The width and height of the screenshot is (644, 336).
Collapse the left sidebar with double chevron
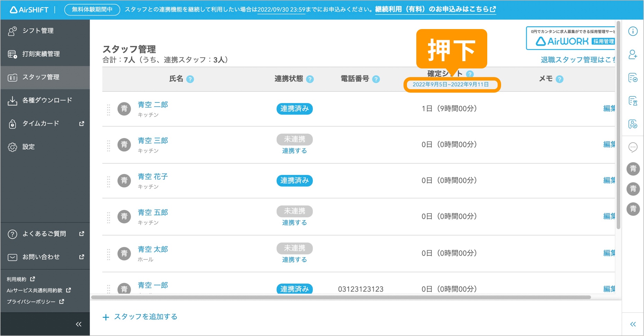coord(79,324)
